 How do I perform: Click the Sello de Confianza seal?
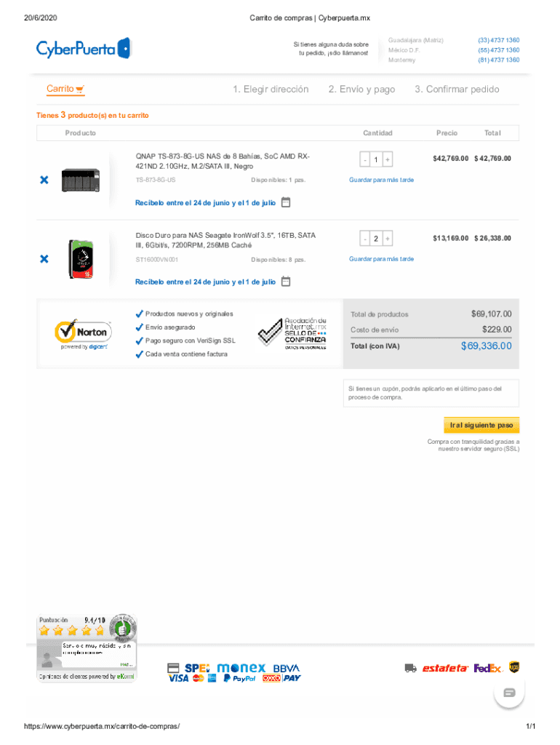[292, 333]
